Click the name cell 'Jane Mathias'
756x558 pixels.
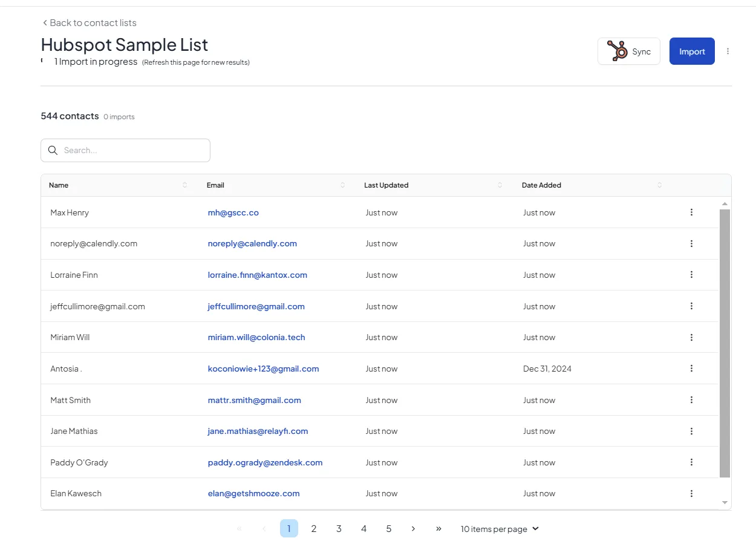click(74, 432)
